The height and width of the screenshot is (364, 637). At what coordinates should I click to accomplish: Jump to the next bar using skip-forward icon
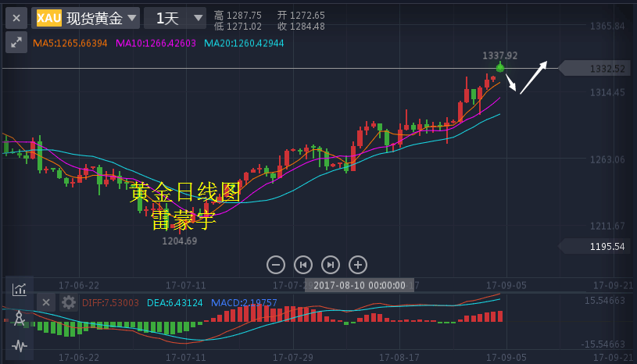coord(331,264)
